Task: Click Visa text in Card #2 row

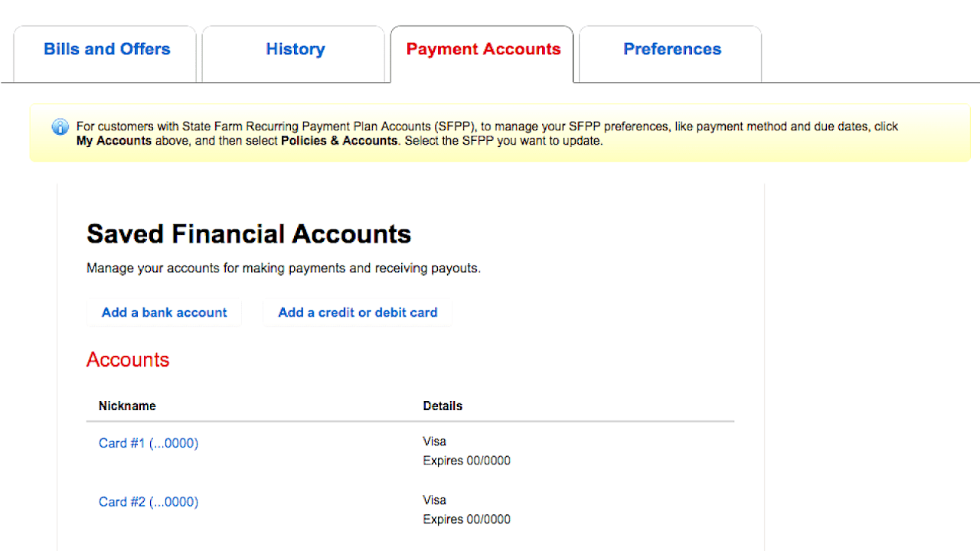Action: click(x=434, y=500)
